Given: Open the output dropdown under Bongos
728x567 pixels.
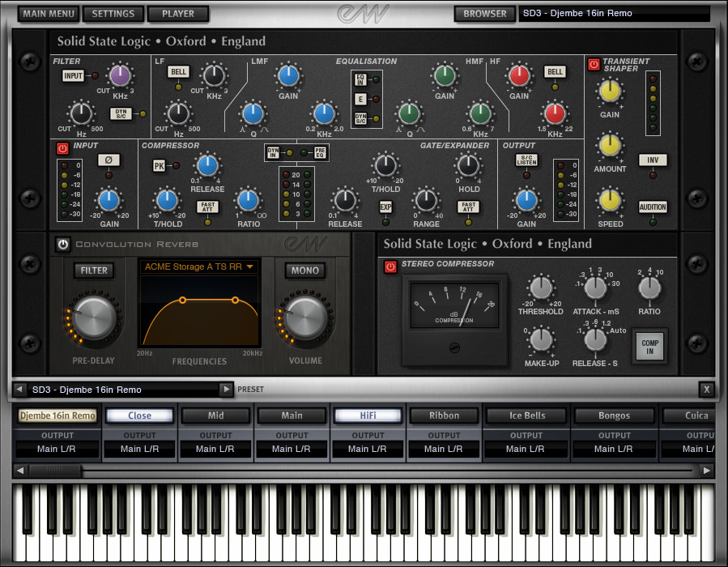Looking at the screenshot, I should (x=613, y=449).
